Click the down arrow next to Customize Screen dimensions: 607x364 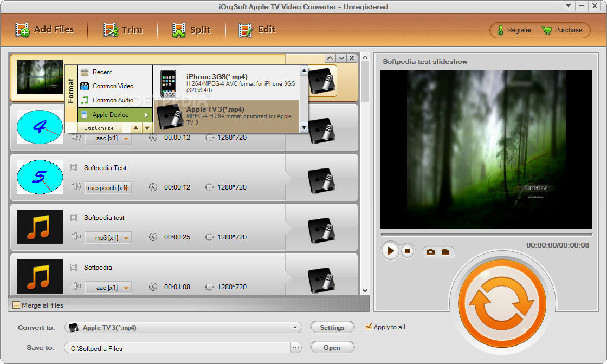coord(147,128)
